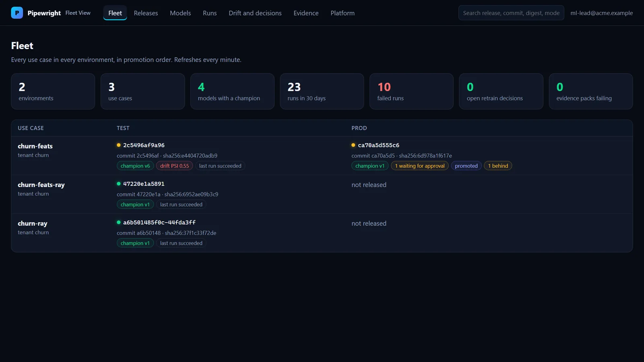This screenshot has width=644, height=362.
Task: Click the drift PSI 0.55 badge
Action: point(175,166)
